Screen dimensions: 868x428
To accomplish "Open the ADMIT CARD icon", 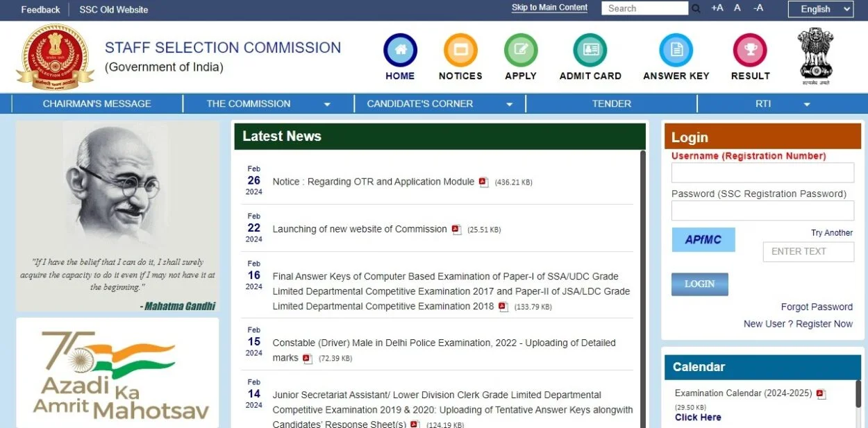I will (x=590, y=50).
